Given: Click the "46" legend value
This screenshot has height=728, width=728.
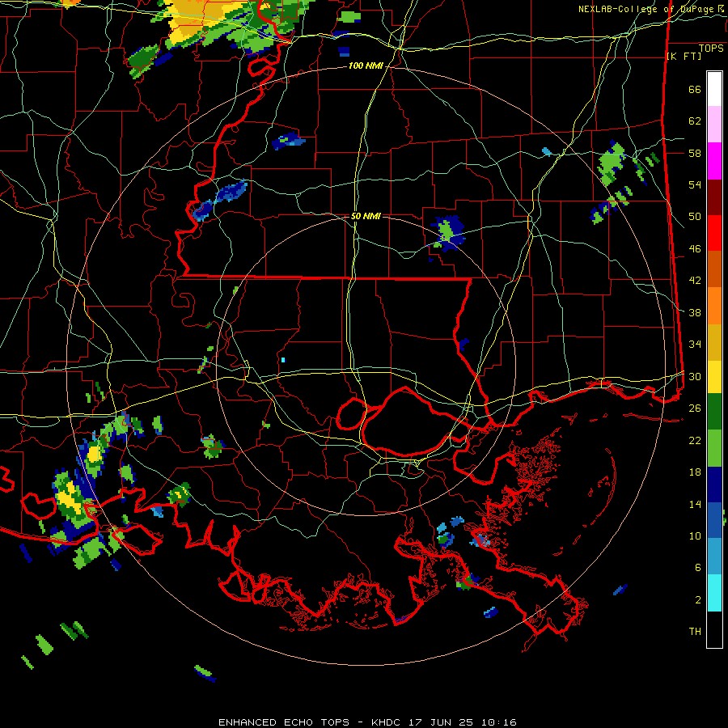Looking at the screenshot, I should click(x=695, y=249).
